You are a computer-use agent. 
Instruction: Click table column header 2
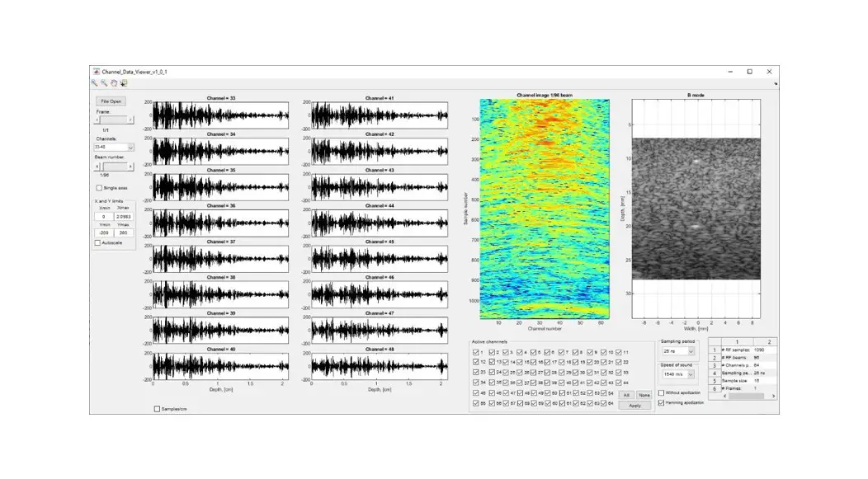point(765,342)
